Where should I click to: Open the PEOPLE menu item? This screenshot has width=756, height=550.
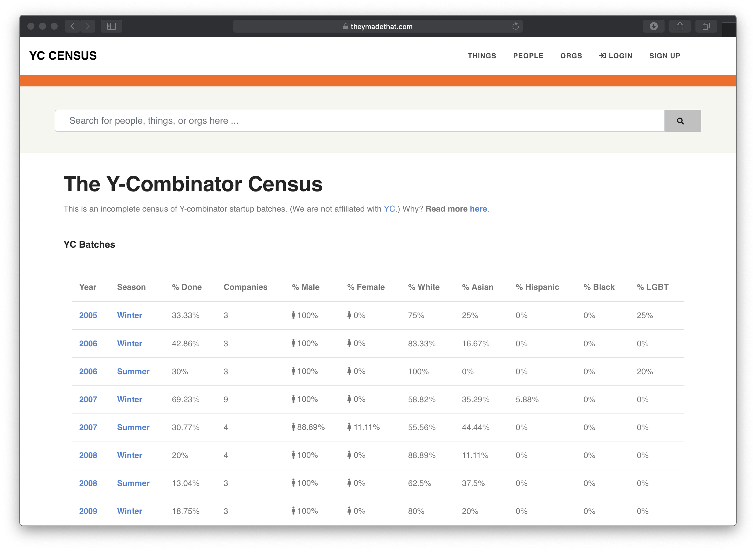528,56
